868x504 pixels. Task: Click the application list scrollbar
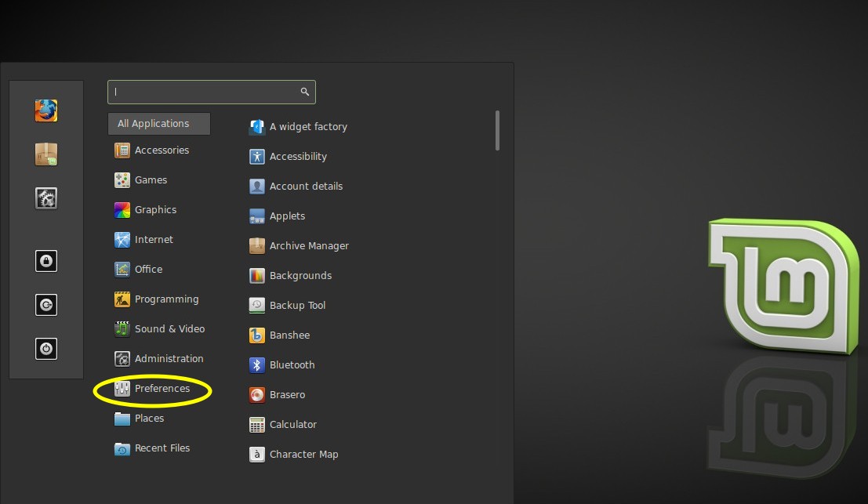[498, 131]
